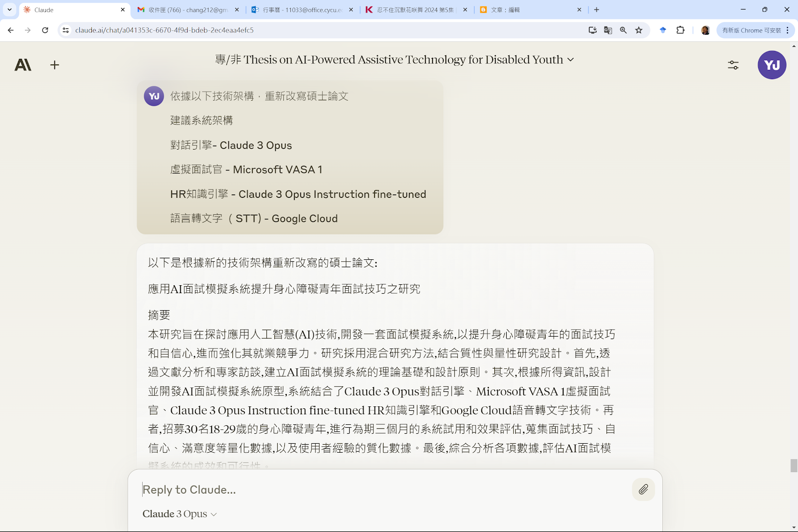Viewport: 798px width, 532px height.
Task: Click text 語言轉文字 (STT) - Google Cloud
Action: 254,218
